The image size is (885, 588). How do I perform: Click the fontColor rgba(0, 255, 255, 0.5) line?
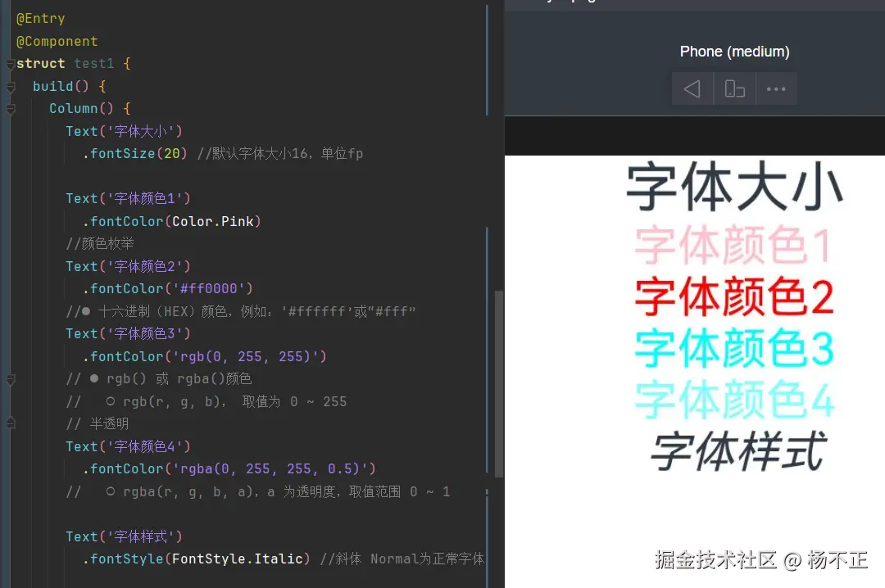tap(229, 469)
